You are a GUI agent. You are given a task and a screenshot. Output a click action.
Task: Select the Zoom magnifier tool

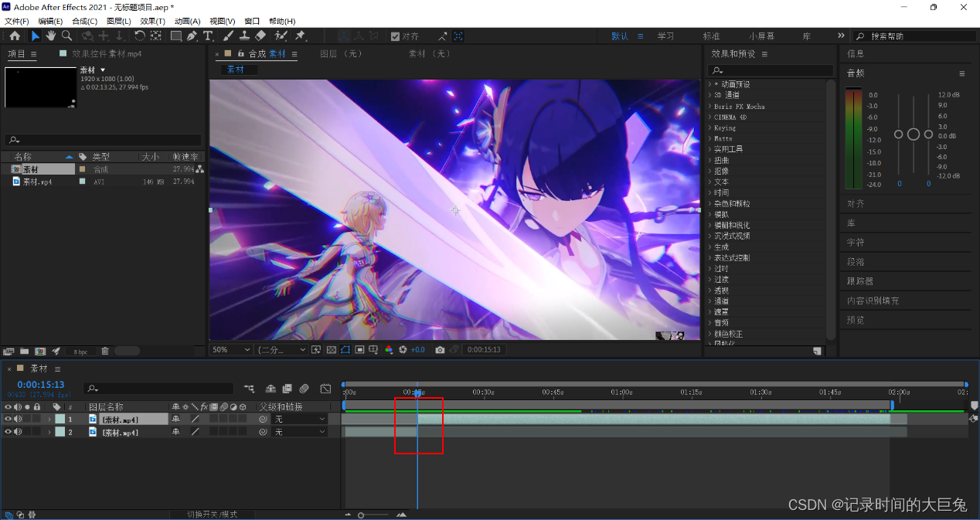[x=66, y=36]
